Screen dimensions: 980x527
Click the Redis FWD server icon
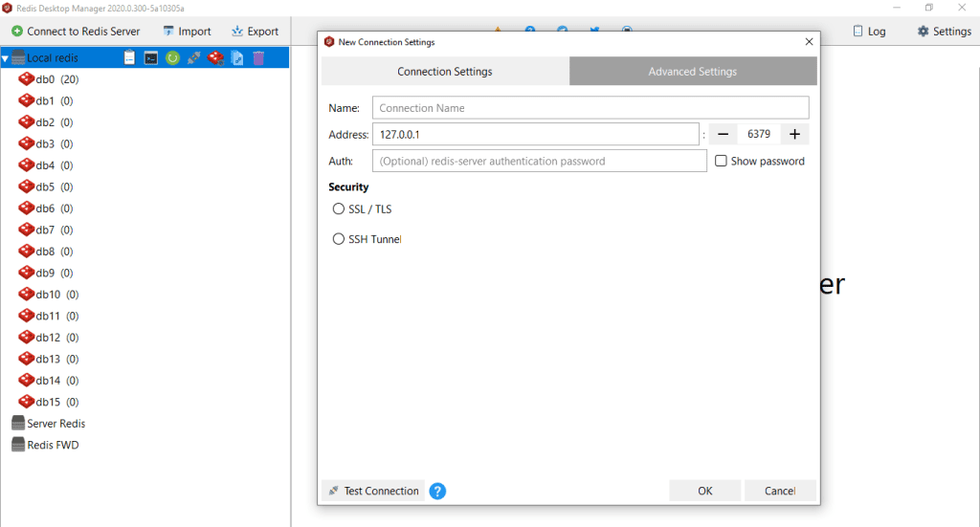click(18, 445)
